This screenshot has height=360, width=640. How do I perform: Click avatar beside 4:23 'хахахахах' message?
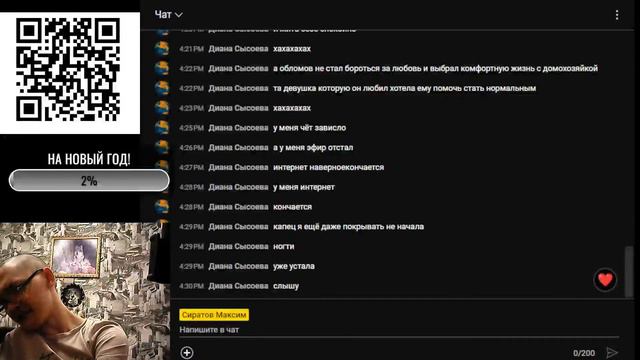pyautogui.click(x=162, y=108)
